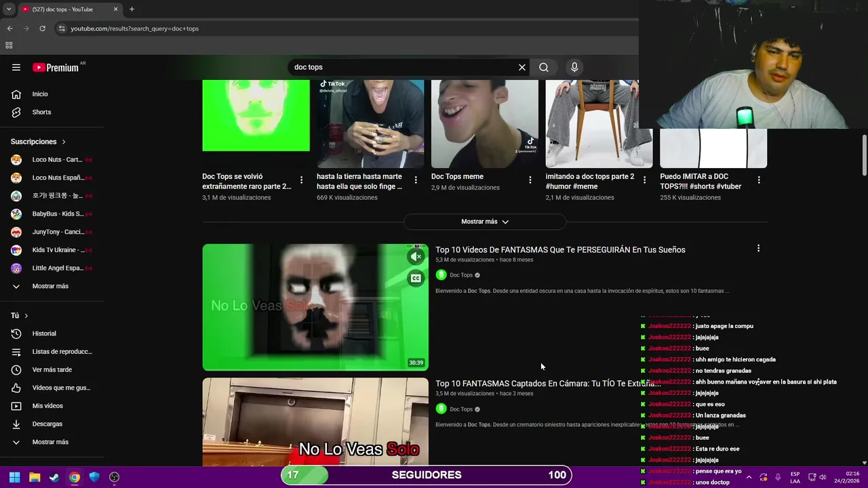Image resolution: width=868 pixels, height=488 pixels.
Task: Open options for 'Puedo IMITAR a DOC' short
Action: [x=759, y=180]
